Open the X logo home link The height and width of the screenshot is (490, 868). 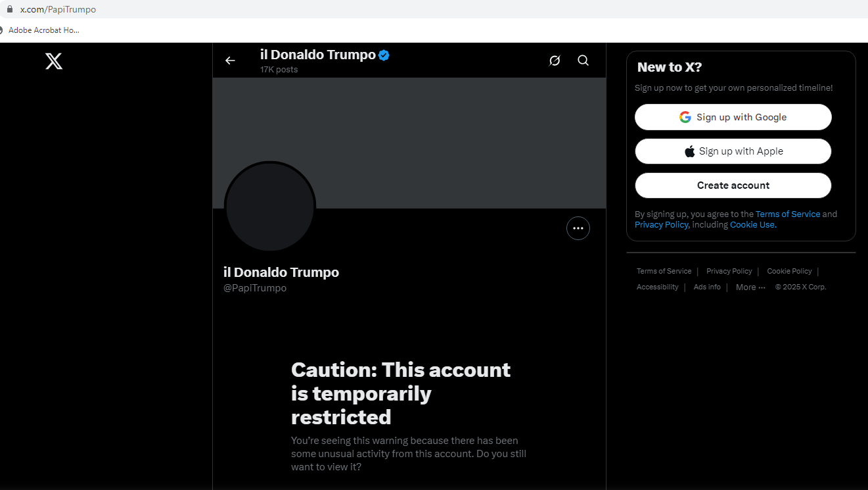click(54, 61)
